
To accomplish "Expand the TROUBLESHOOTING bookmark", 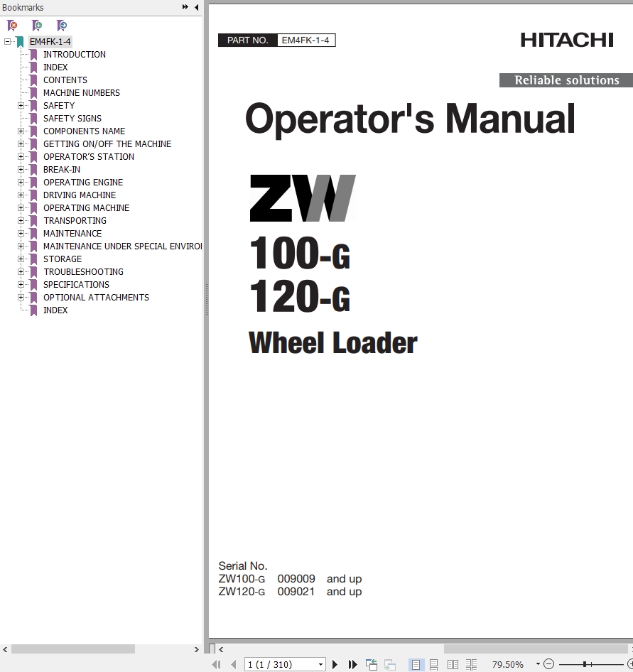I will pos(21,272).
